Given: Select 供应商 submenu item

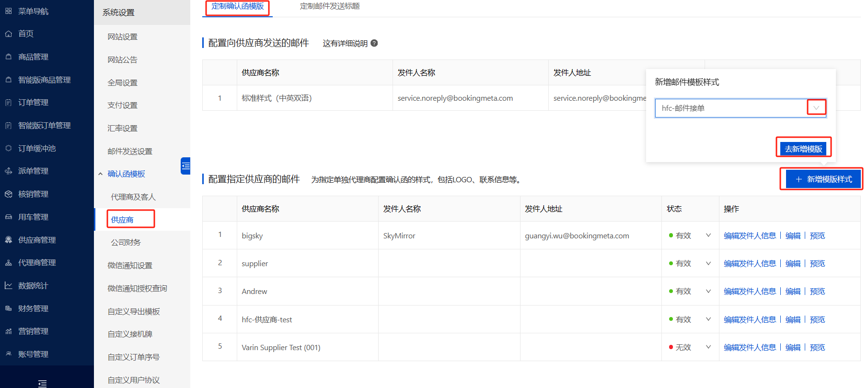Looking at the screenshot, I should point(122,220).
